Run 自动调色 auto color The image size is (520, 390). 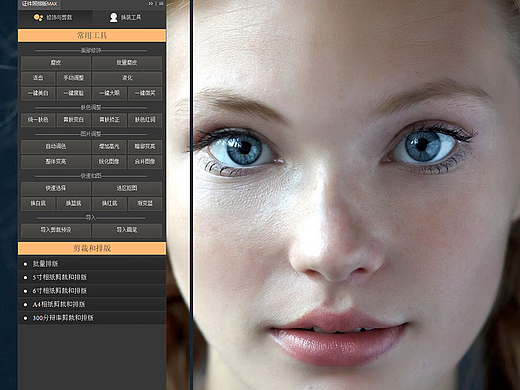point(56,146)
